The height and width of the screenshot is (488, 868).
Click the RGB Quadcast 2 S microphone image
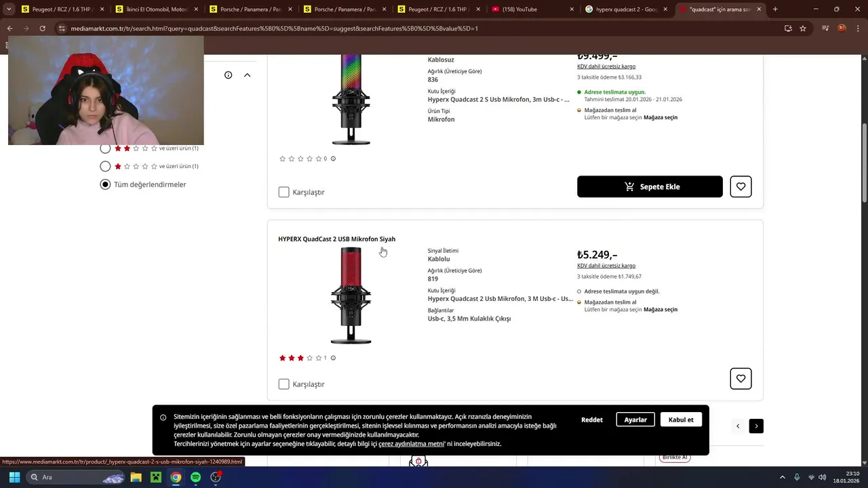(351, 99)
